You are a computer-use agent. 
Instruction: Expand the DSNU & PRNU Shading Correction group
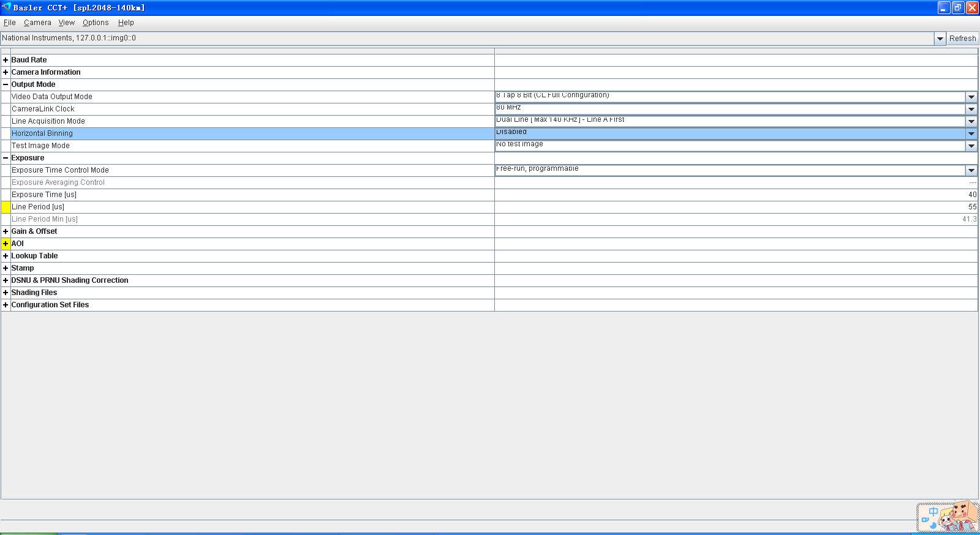click(6, 280)
